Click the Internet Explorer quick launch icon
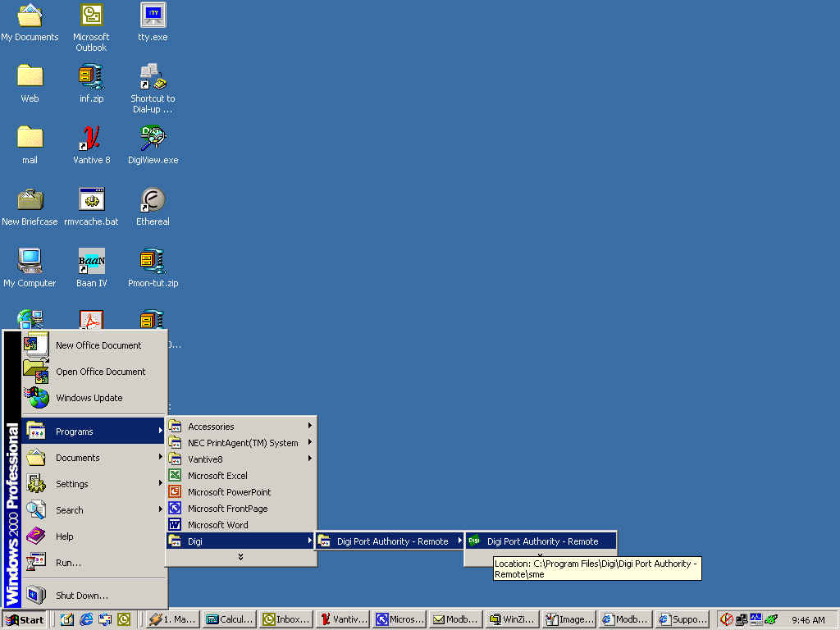This screenshot has width=840, height=630. click(x=86, y=620)
